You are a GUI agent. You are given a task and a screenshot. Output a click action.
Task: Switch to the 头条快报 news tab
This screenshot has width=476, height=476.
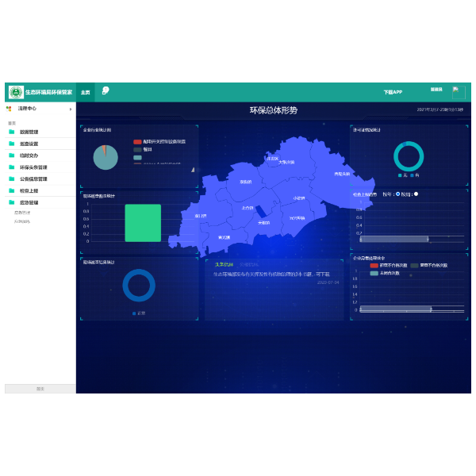(x=224, y=264)
